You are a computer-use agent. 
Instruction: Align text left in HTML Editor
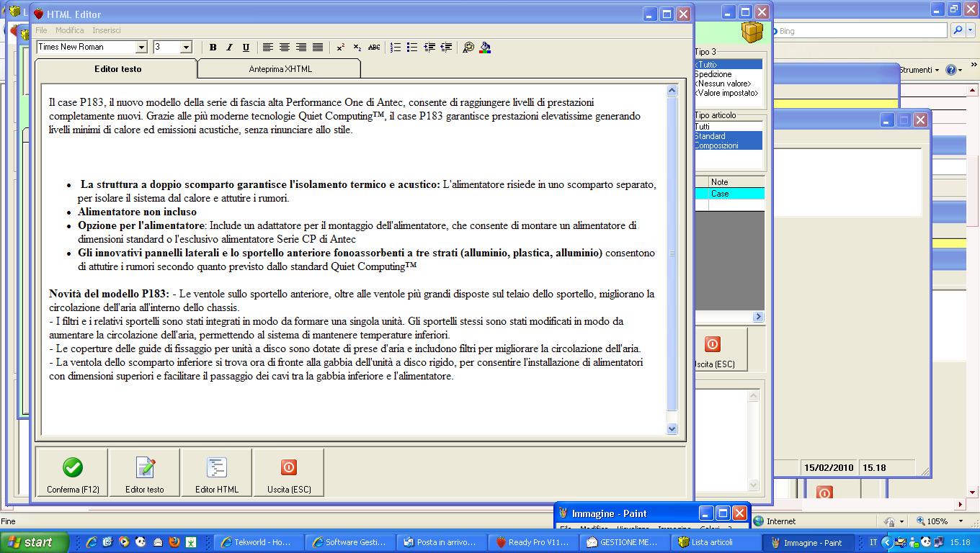click(x=267, y=48)
